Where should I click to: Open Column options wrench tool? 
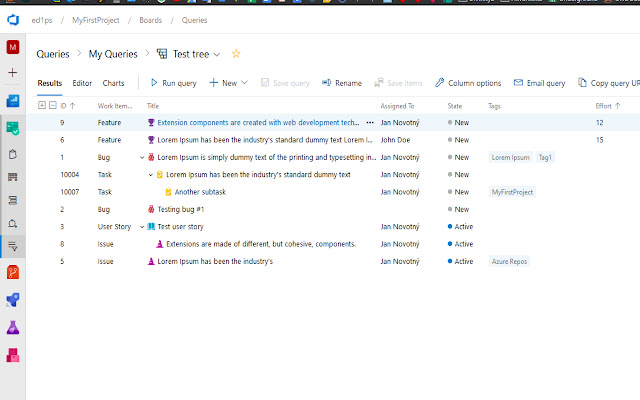469,83
